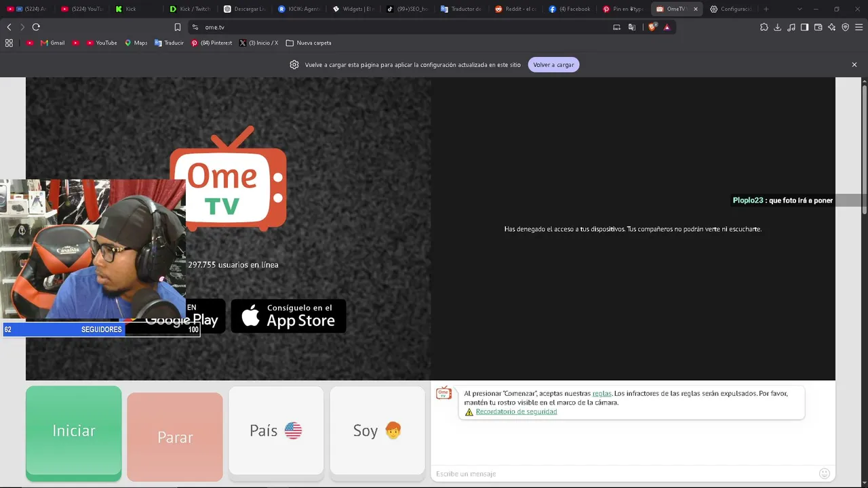868x488 pixels.
Task: Open the Brave Wallet icon
Action: tap(818, 27)
